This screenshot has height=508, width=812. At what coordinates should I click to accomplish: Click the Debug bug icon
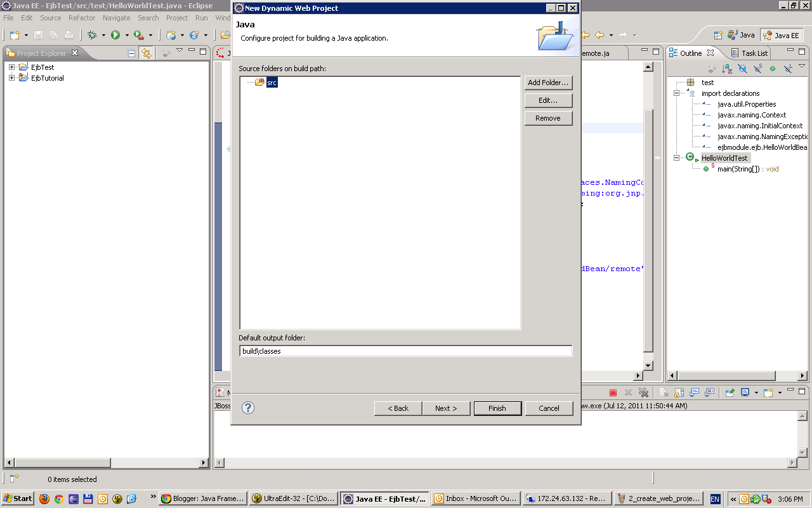pos(92,35)
